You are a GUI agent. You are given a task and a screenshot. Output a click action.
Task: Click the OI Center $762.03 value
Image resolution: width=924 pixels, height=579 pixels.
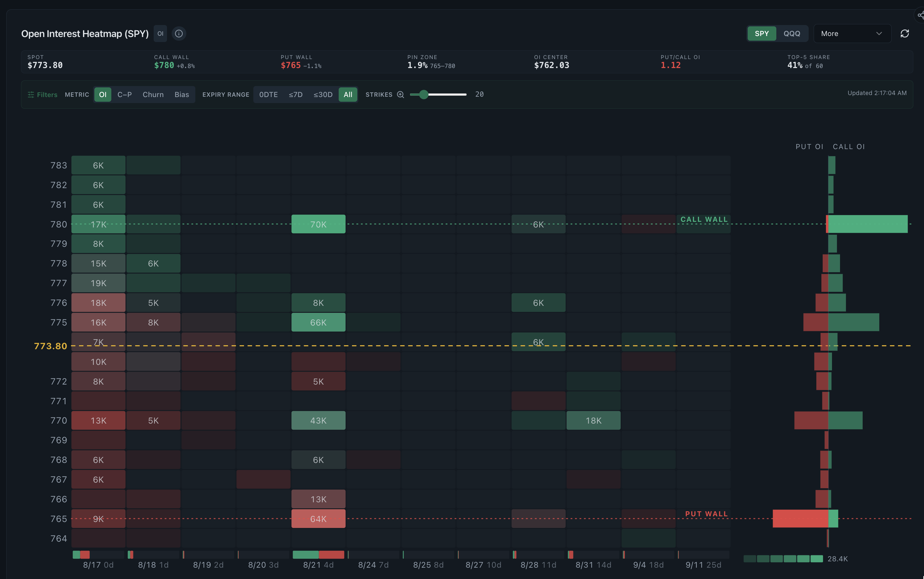point(552,65)
